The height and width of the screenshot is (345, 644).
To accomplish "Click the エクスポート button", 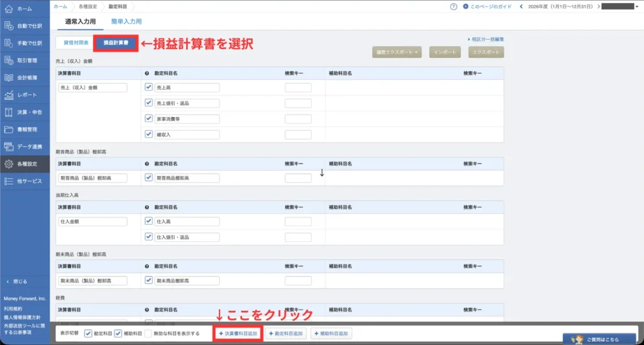I will (x=486, y=52).
